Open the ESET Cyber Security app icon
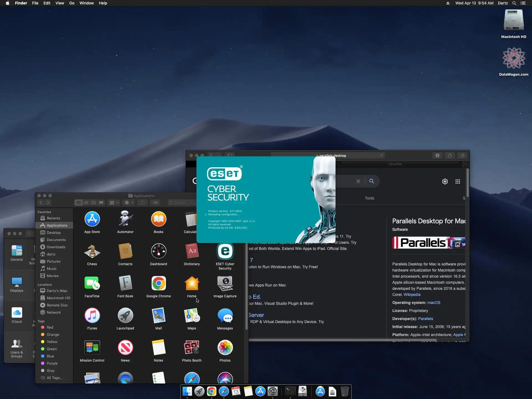 point(225,252)
